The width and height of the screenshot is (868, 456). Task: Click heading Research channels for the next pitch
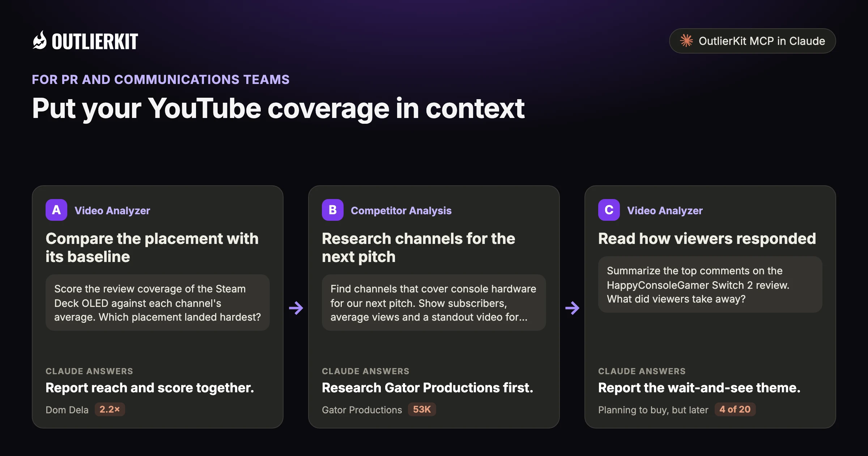coord(418,248)
